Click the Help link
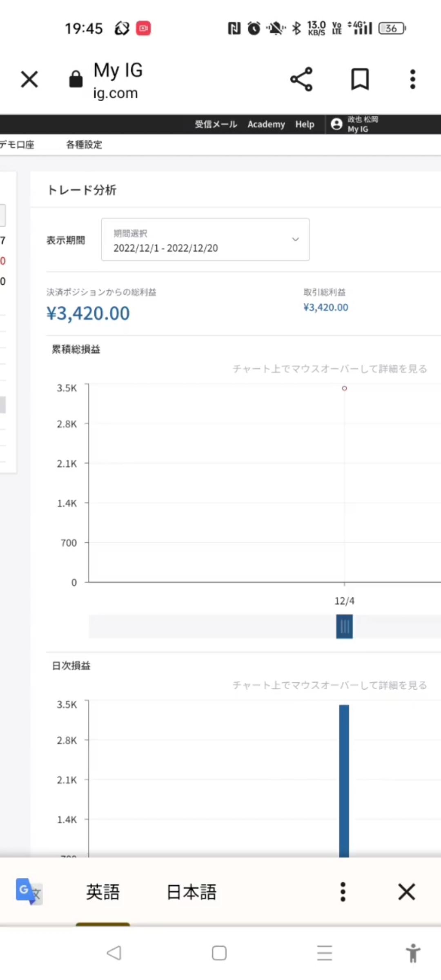Screen dimensions: 441x980 [x=305, y=124]
